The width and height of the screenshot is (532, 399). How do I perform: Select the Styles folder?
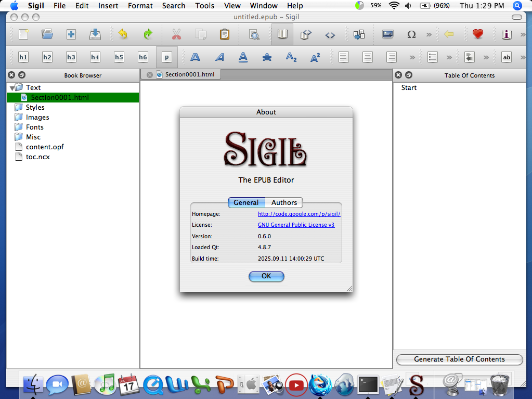coord(35,107)
